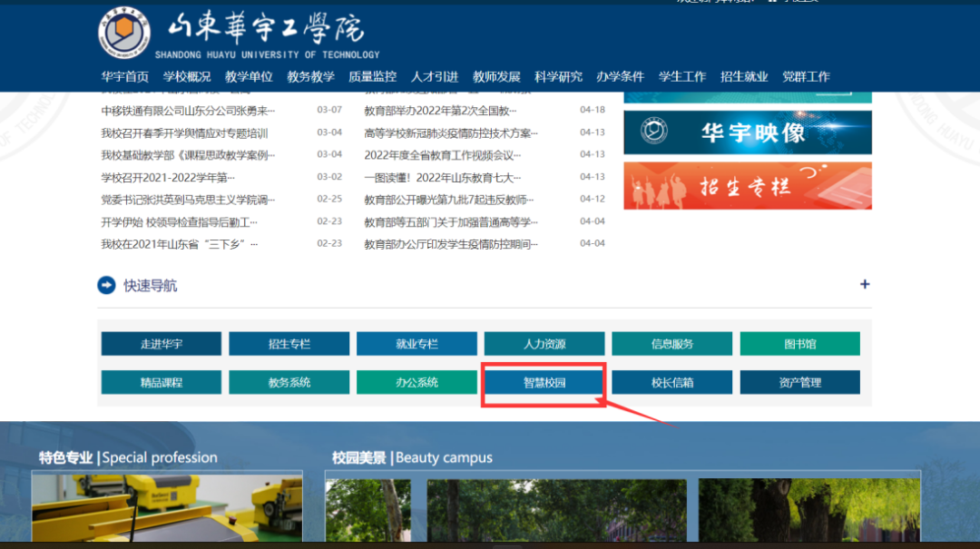Open the orange 招生专栏 banner
This screenshot has width=980, height=549.
tap(748, 186)
